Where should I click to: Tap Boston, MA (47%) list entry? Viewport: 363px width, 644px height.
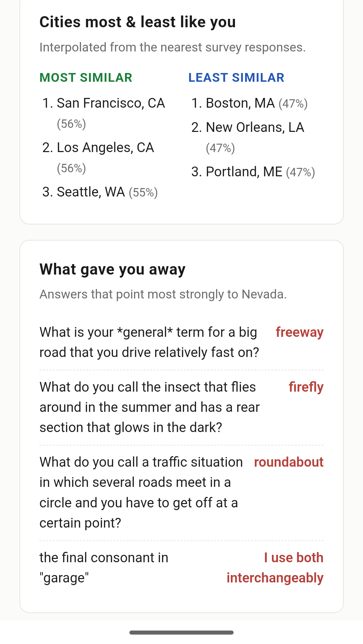click(250, 103)
